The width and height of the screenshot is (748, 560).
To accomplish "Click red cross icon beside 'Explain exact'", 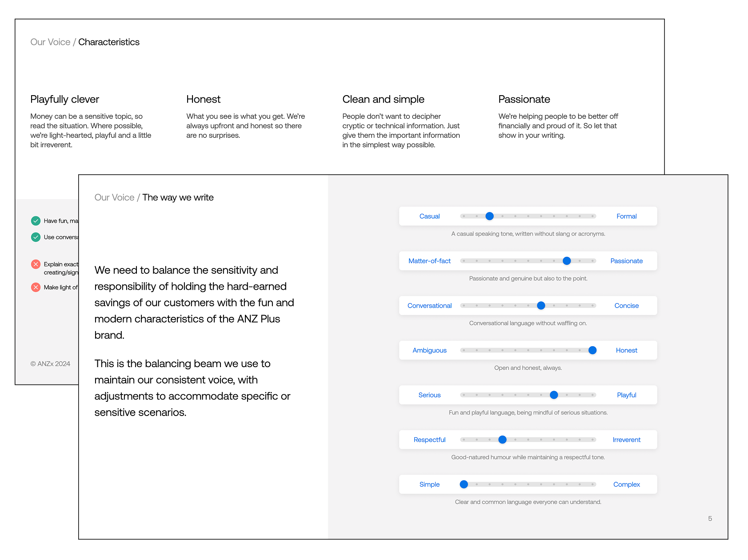I will click(x=36, y=264).
